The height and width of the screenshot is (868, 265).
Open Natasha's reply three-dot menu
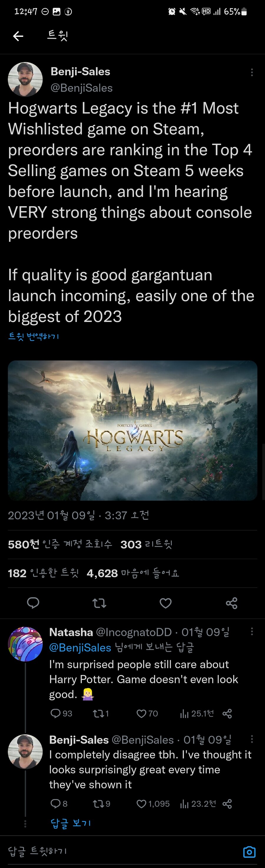252,631
